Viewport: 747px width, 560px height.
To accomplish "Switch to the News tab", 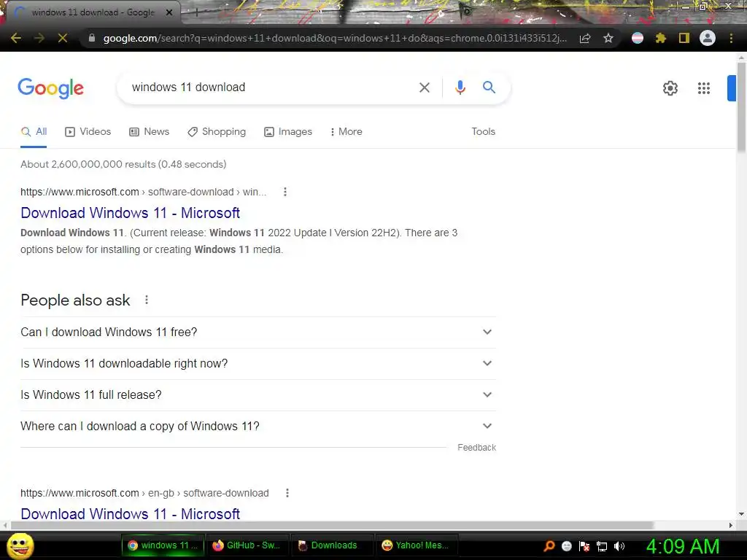I will coord(149,131).
